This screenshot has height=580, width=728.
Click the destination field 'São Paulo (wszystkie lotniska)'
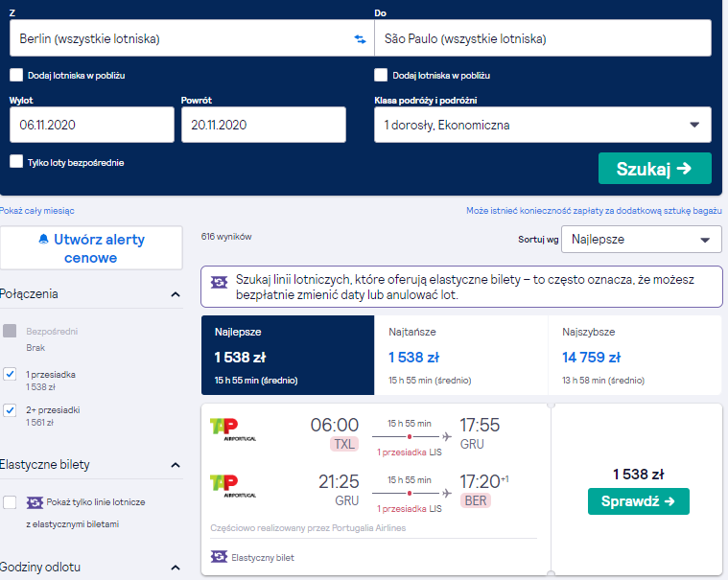point(543,38)
